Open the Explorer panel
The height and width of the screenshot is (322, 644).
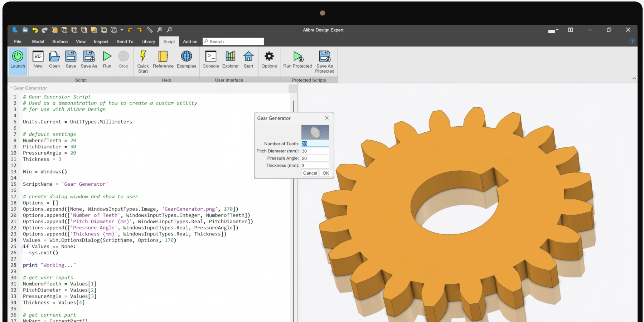click(x=231, y=59)
